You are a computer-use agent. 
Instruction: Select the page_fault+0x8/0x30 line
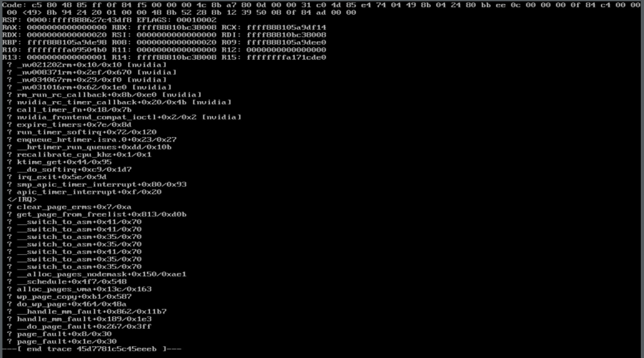click(x=59, y=334)
